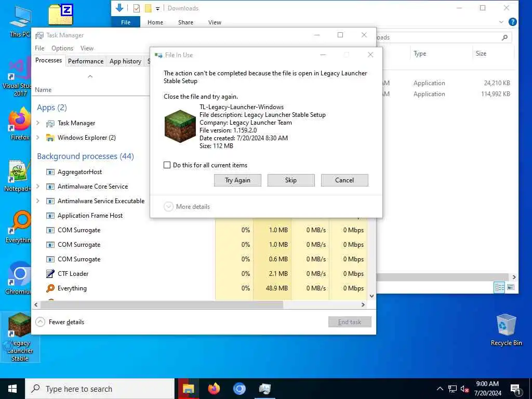Screen dimensions: 532x399
Task: Select Legacy Launcher Stable desktop icon
Action: [20, 337]
